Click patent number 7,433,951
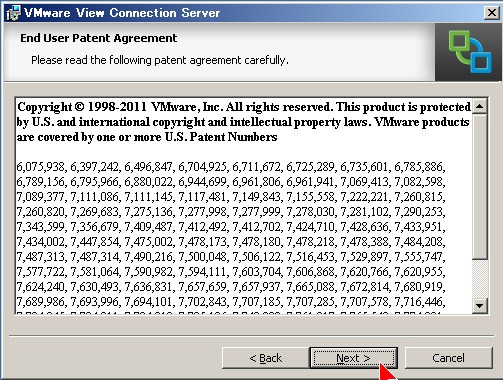This screenshot has width=503, height=380. [420, 227]
